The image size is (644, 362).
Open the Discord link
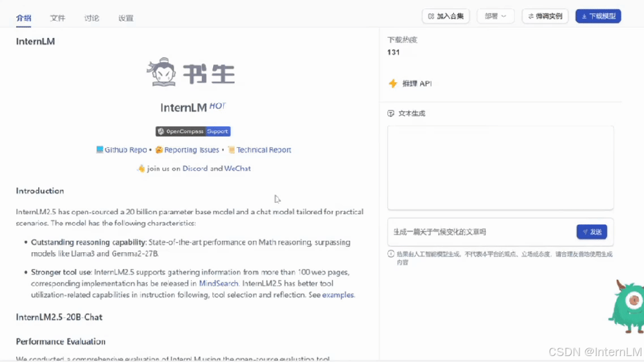click(195, 168)
